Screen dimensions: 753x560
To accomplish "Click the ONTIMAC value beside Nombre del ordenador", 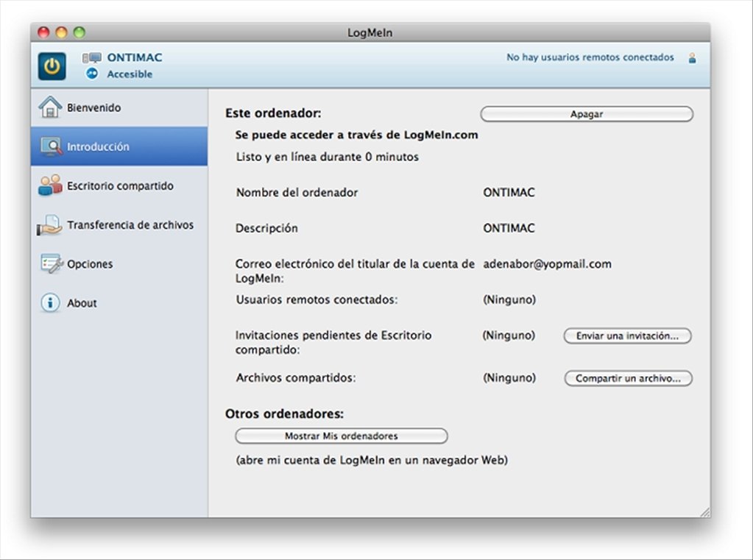I will 509,192.
